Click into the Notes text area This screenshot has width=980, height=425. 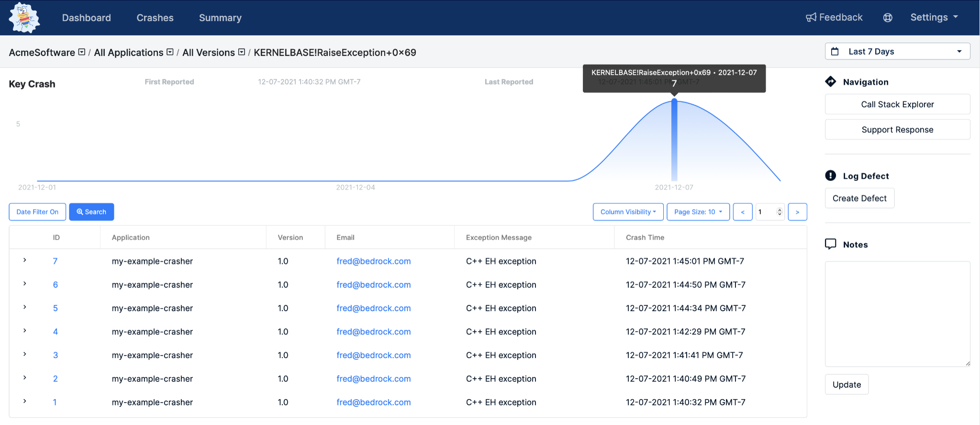pos(897,314)
